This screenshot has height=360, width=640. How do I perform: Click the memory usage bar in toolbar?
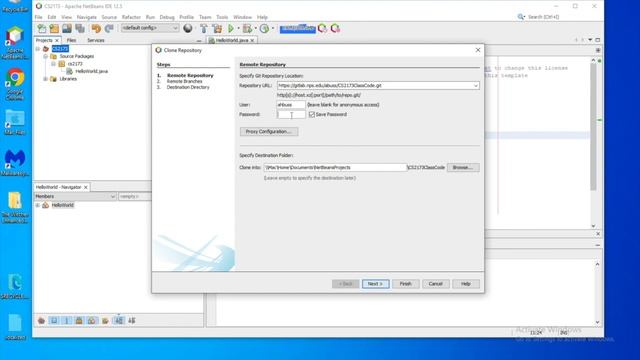pos(298,28)
